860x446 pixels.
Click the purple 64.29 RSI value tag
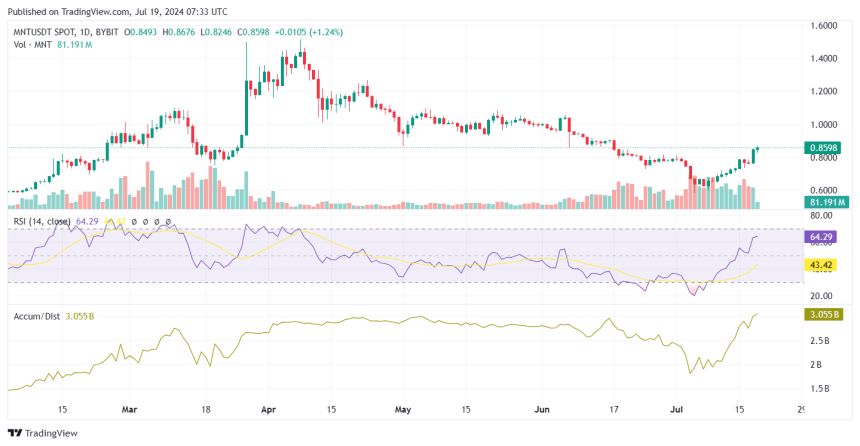tap(821, 237)
